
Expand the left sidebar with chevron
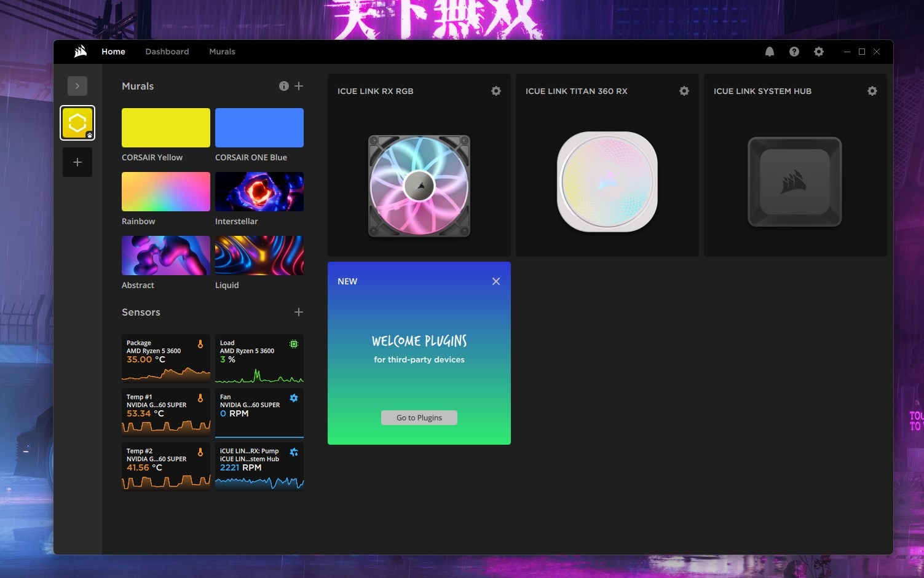77,86
